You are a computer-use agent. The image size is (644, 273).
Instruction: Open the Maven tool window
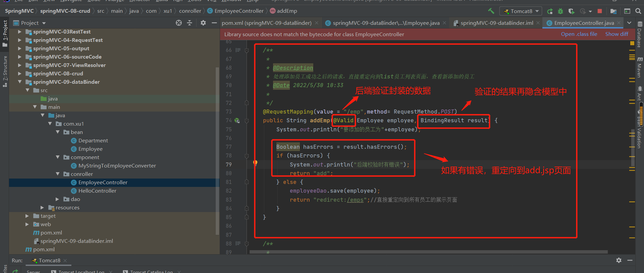tap(640, 67)
